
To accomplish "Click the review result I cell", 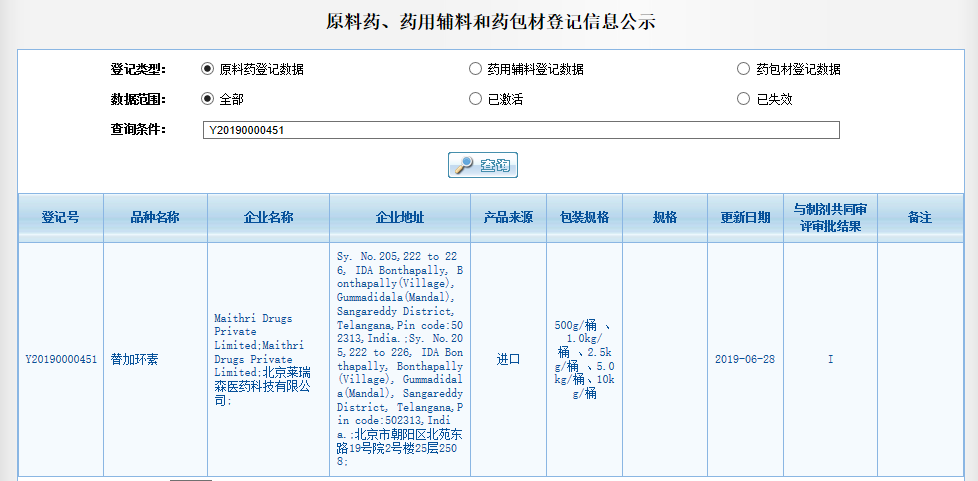I will [x=830, y=360].
